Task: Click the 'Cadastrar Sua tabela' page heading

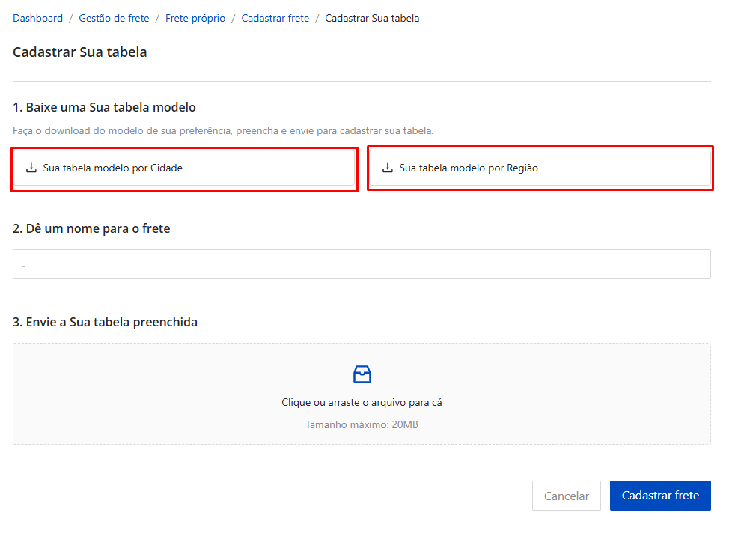Action: click(80, 52)
